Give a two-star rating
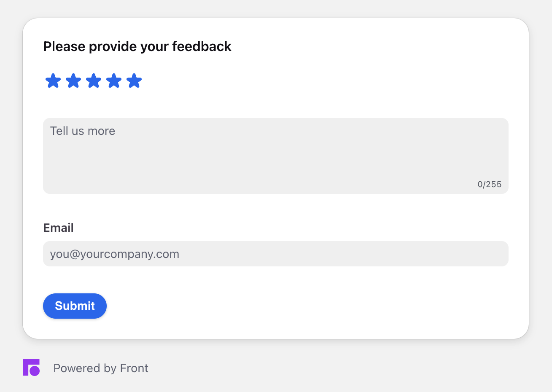Viewport: 552px width, 392px height. [73, 81]
